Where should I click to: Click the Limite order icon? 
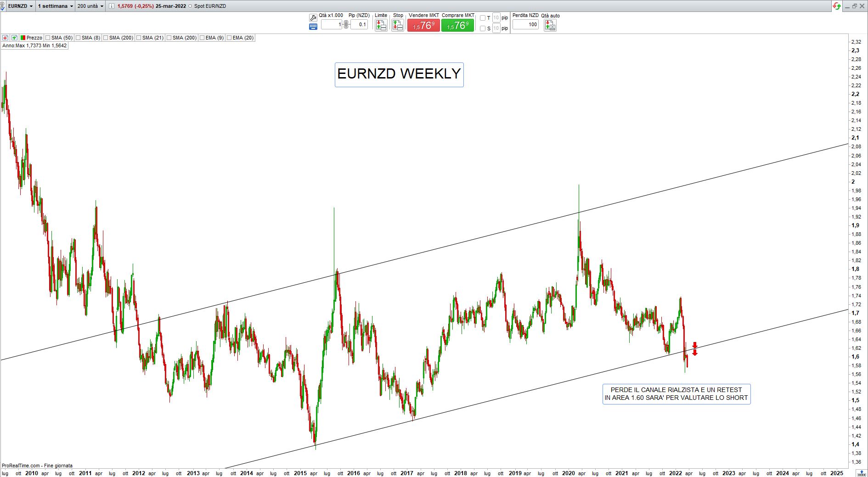pos(381,25)
